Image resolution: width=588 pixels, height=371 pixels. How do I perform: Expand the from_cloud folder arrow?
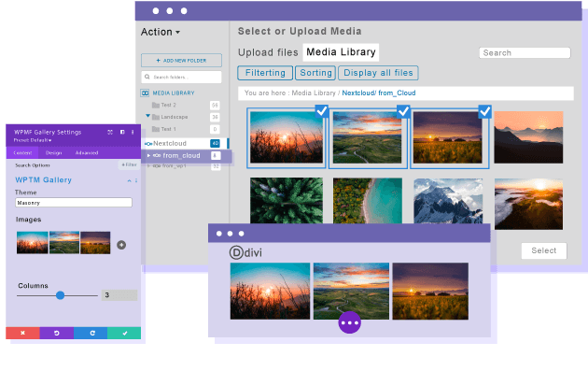click(149, 155)
